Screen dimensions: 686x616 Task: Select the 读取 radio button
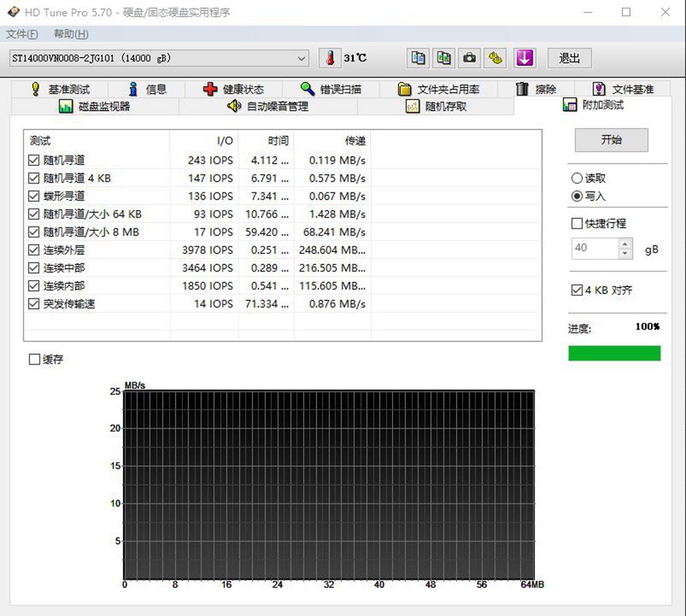coord(577,178)
